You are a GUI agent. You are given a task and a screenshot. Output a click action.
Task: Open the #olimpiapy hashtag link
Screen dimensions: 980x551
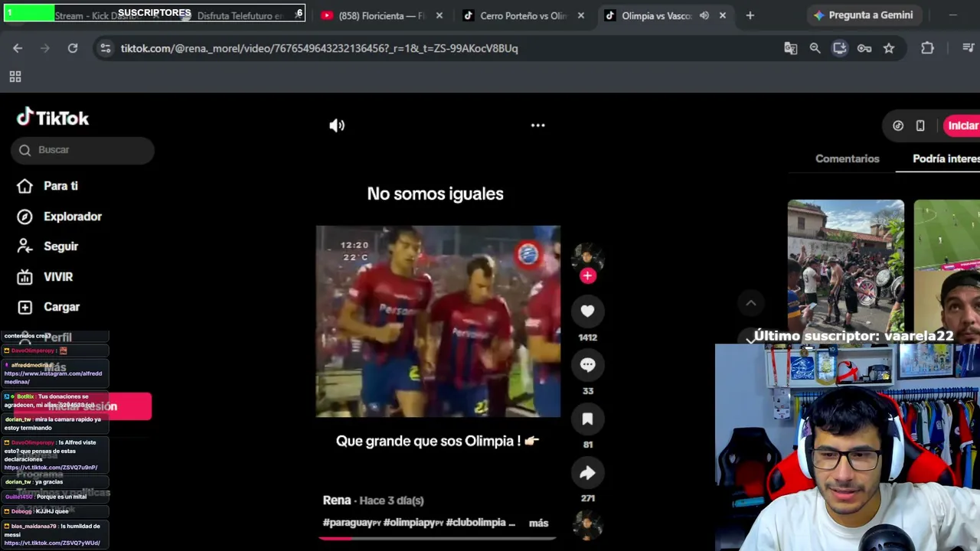pyautogui.click(x=413, y=523)
